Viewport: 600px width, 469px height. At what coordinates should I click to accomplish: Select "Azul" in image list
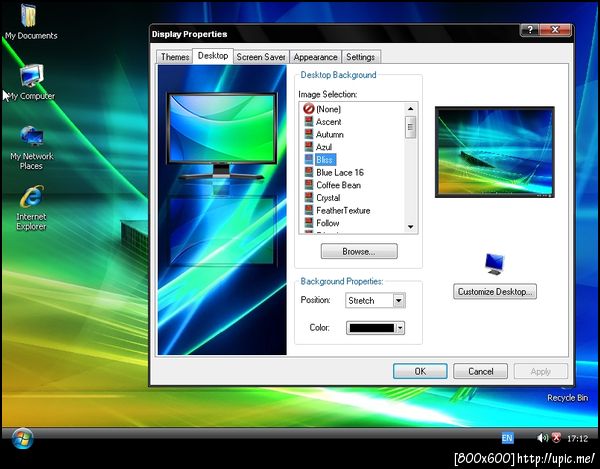[324, 147]
